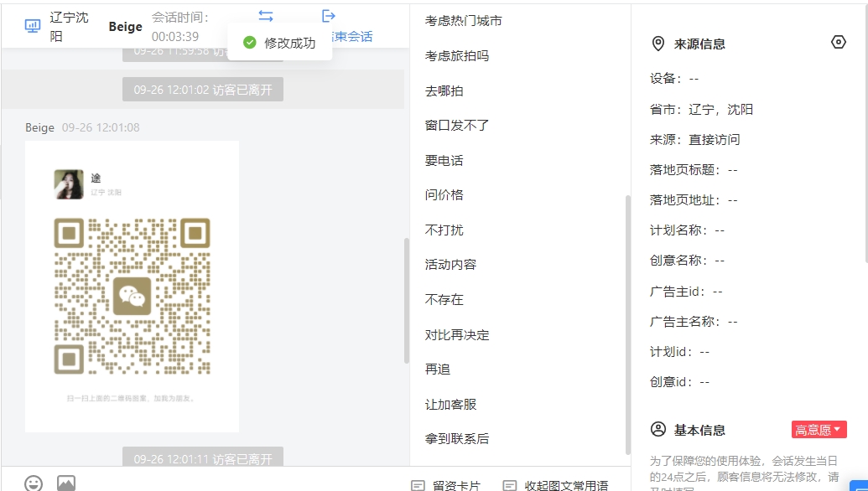
Task: Click the 09-26 12:01:02 访客已离开 message
Action: (203, 90)
